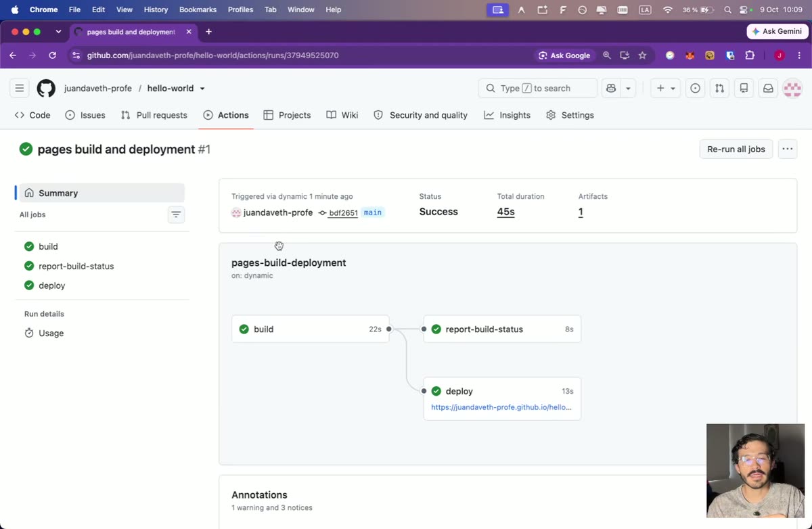Open the Chrome extensions puzzle icon

pyautogui.click(x=750, y=55)
